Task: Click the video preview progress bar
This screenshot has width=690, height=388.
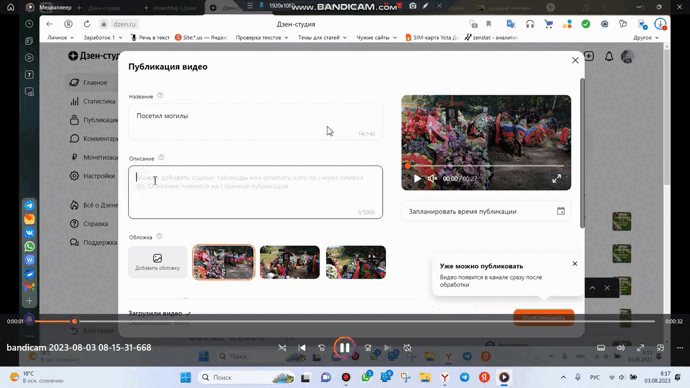Action: tap(486, 166)
